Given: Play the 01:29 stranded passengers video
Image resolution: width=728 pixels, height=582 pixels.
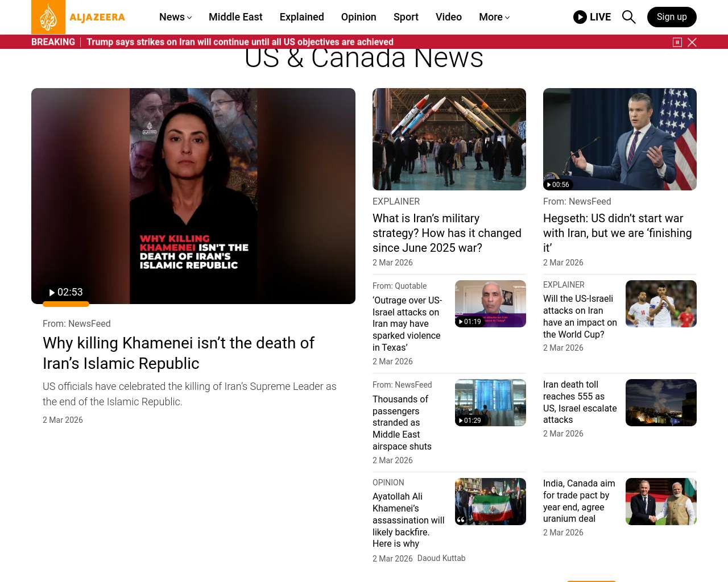Looking at the screenshot, I should (469, 421).
